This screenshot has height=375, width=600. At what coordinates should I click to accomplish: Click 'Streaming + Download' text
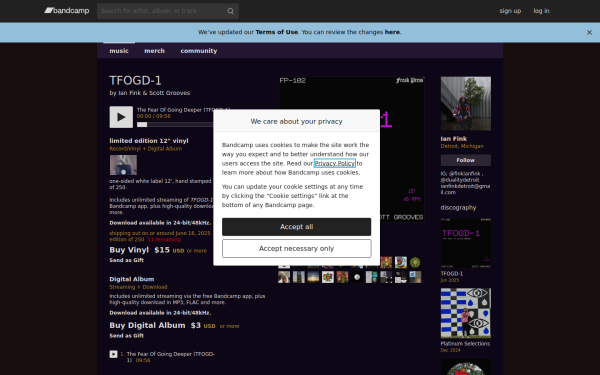point(138,287)
